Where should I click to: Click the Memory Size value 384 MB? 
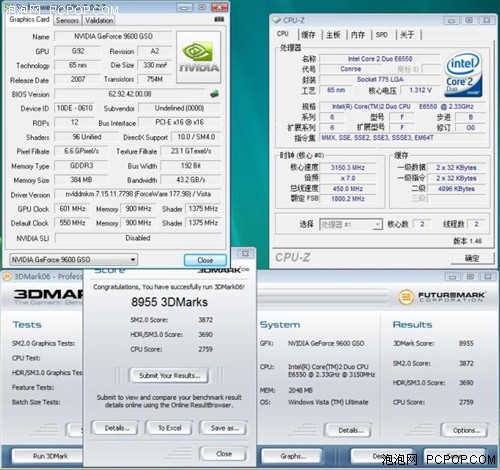(x=81, y=180)
